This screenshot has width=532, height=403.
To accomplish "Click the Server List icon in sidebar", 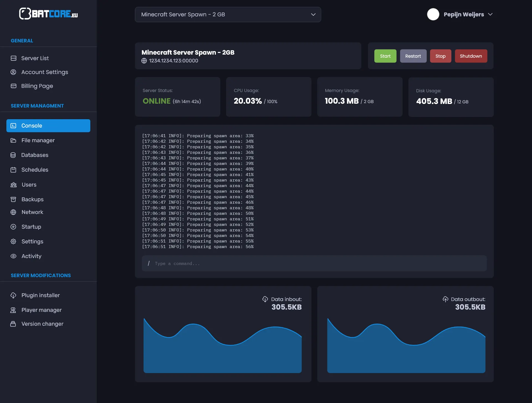I will pyautogui.click(x=13, y=58).
